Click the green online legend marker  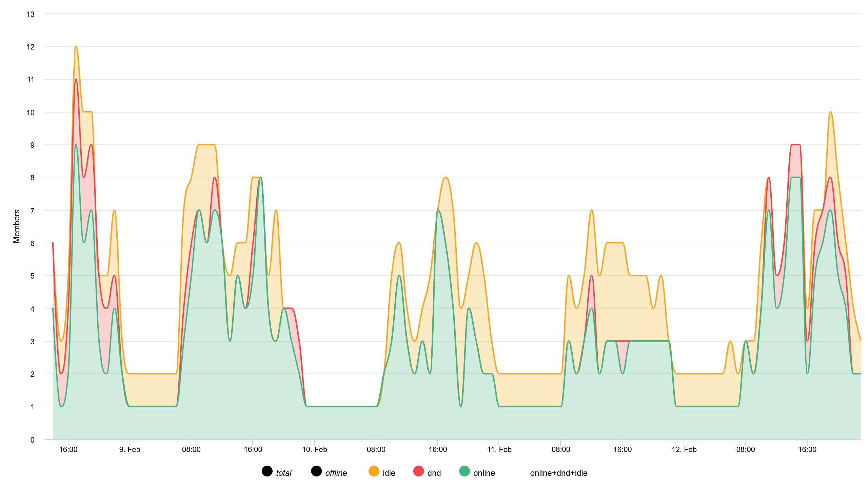coord(465,471)
